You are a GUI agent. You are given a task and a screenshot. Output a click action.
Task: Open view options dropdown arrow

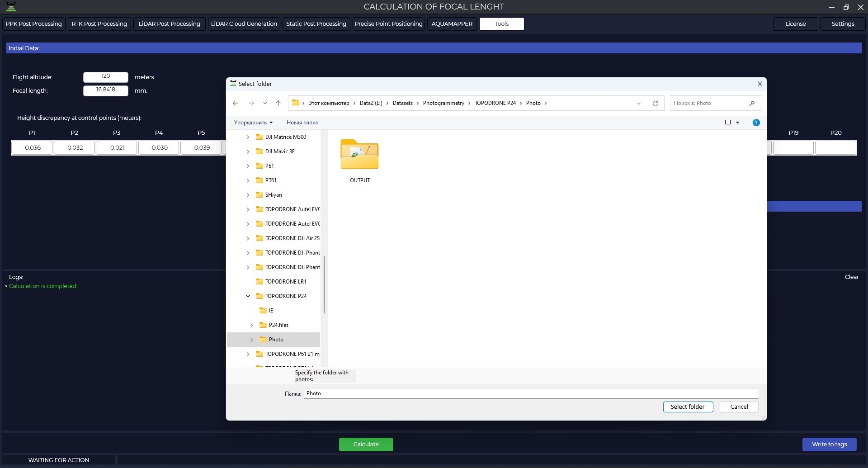(737, 123)
